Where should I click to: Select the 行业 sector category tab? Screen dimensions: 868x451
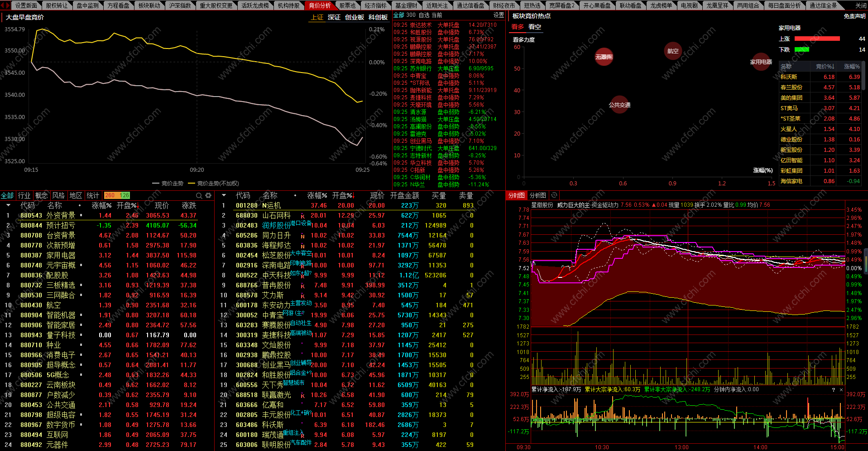coord(24,195)
